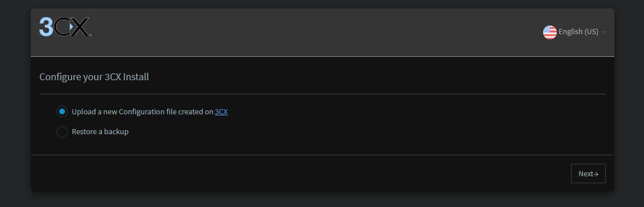Choose Restore a backup via its label text
The width and height of the screenshot is (644, 207).
(x=100, y=132)
